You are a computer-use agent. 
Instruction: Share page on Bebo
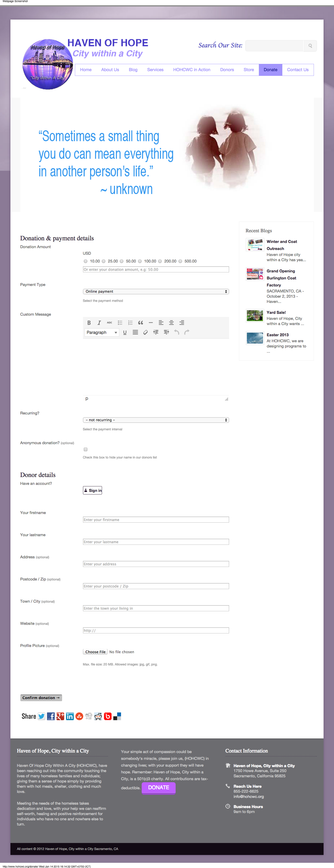tap(108, 716)
